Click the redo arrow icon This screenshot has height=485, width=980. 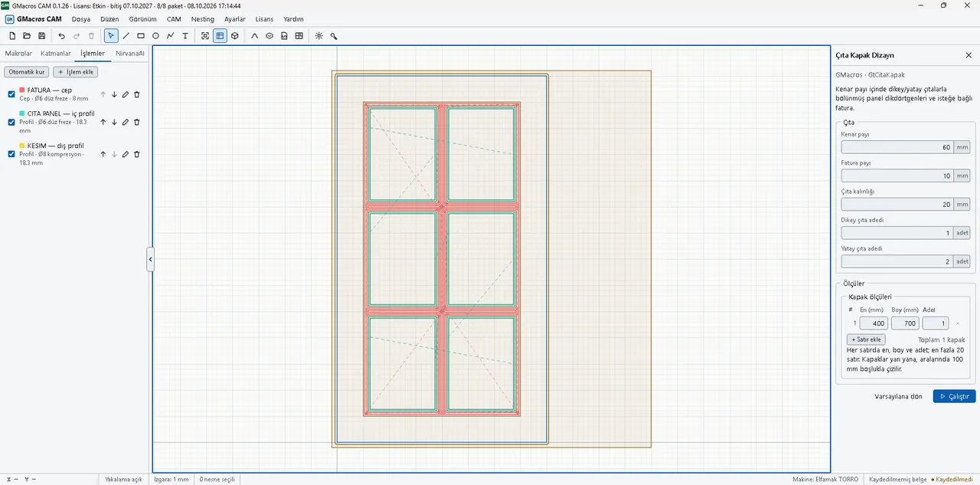77,36
